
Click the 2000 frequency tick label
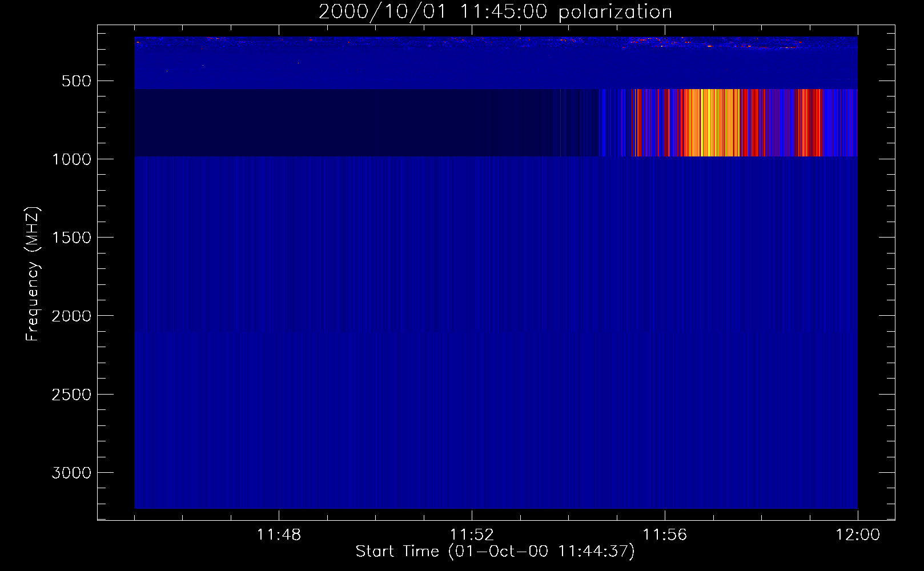coord(71,316)
